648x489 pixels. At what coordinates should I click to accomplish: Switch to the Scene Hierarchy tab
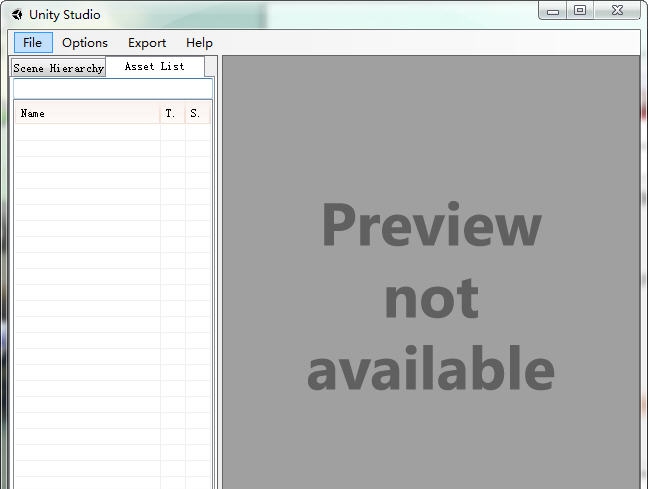(58, 68)
